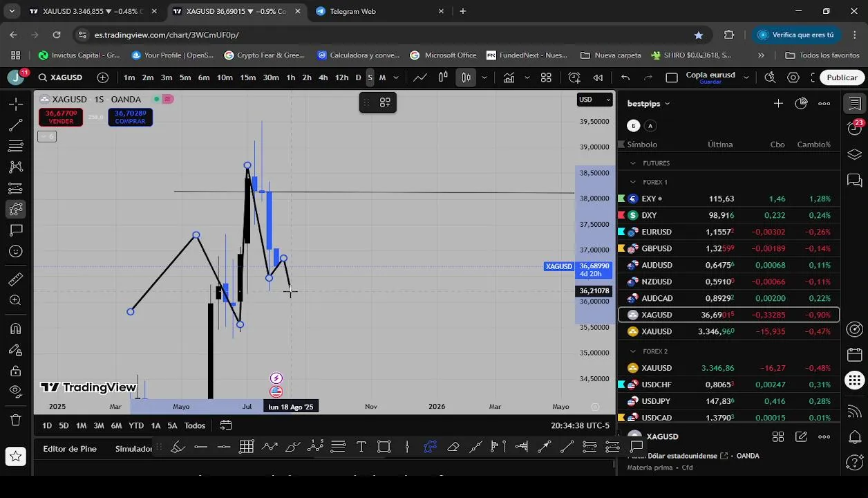The width and height of the screenshot is (868, 498).
Task: Open the Copia eurusd layout dropdown
Action: (x=746, y=77)
